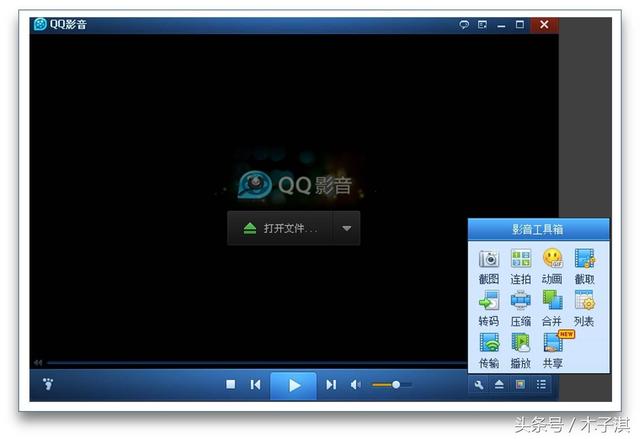640x439 pixels.
Task: Skip to the next track
Action: [331, 384]
